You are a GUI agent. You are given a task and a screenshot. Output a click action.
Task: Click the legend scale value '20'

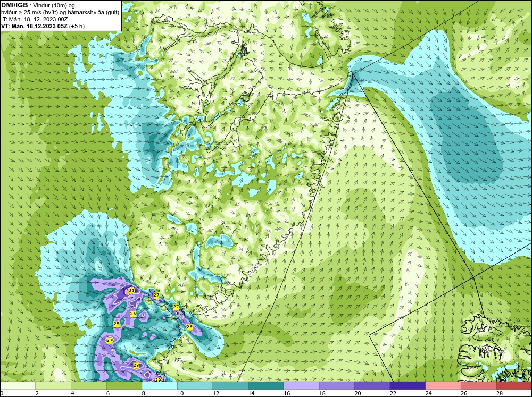358,393
